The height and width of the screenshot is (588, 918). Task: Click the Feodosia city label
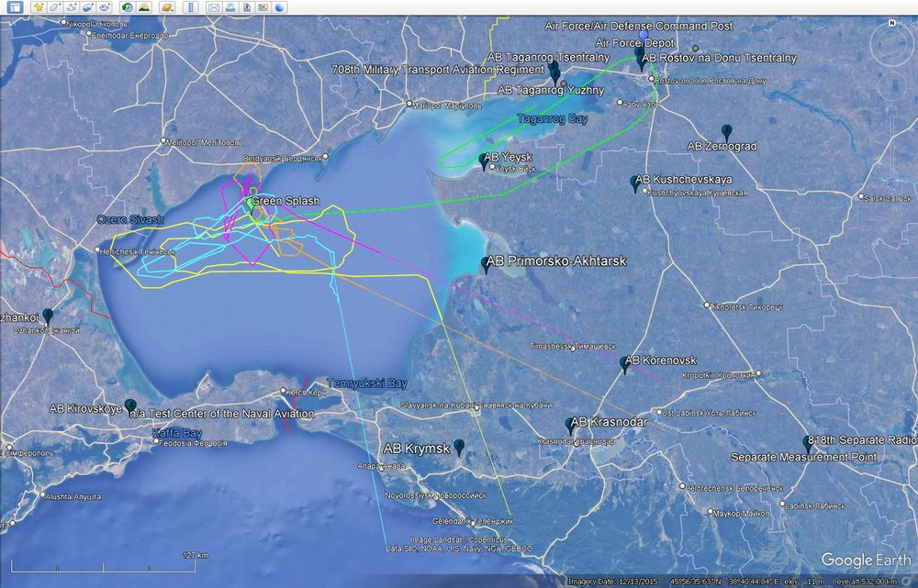194,443
